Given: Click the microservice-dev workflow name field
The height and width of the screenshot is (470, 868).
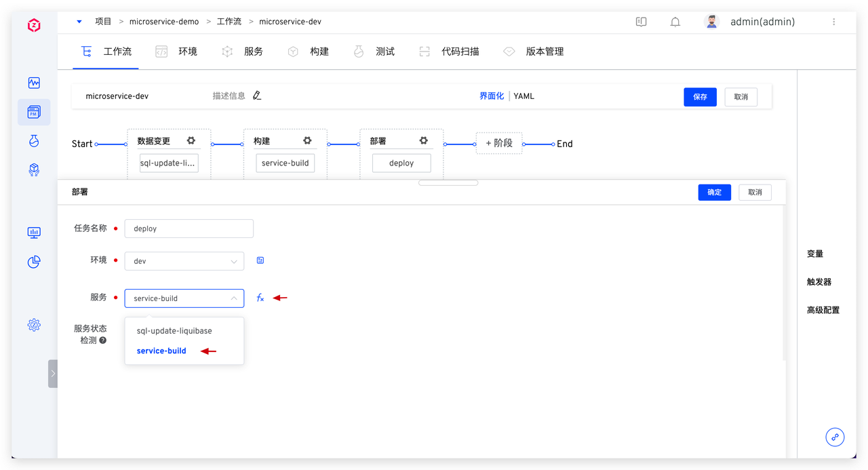Looking at the screenshot, I should point(117,96).
